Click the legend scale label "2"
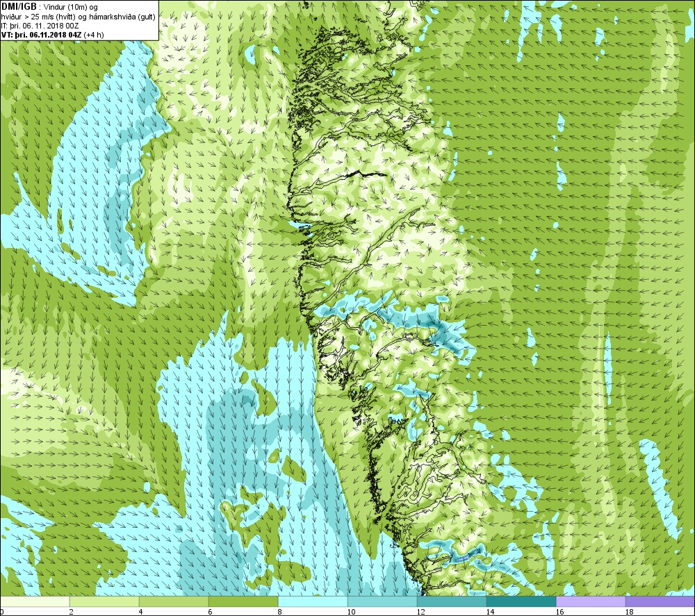The image size is (695, 616). point(72,612)
